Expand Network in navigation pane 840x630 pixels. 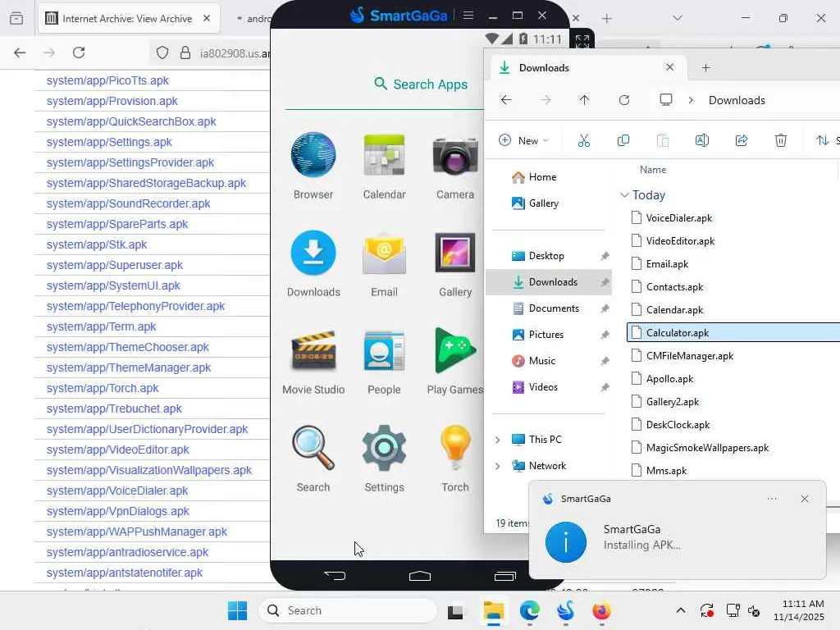tap(498, 466)
